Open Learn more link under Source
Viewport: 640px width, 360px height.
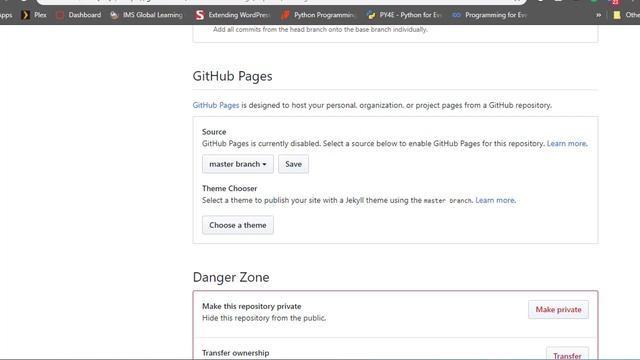click(566, 144)
